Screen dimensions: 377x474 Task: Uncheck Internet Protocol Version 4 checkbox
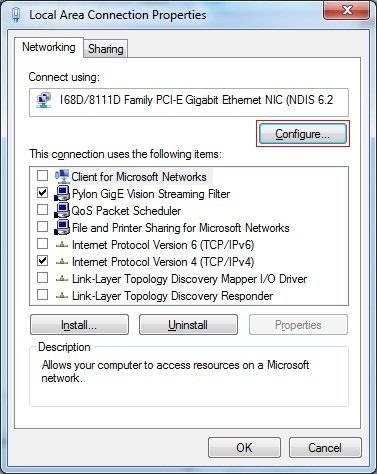coord(42,260)
